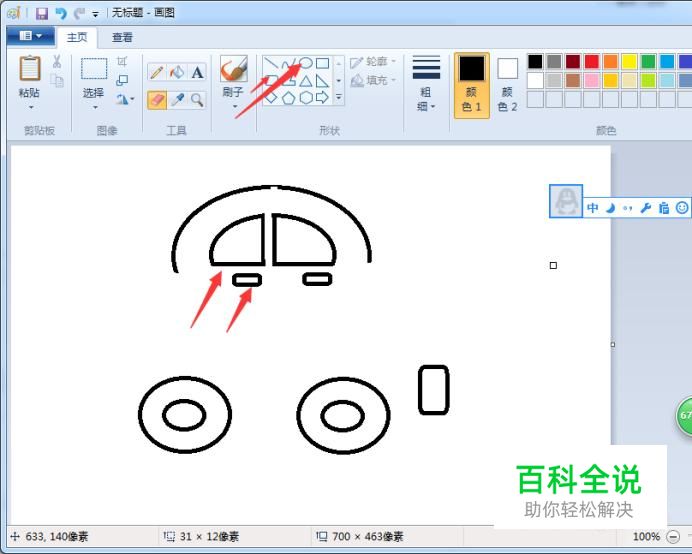Switch to the Home (主页) tab
The height and width of the screenshot is (554, 692).
click(77, 37)
